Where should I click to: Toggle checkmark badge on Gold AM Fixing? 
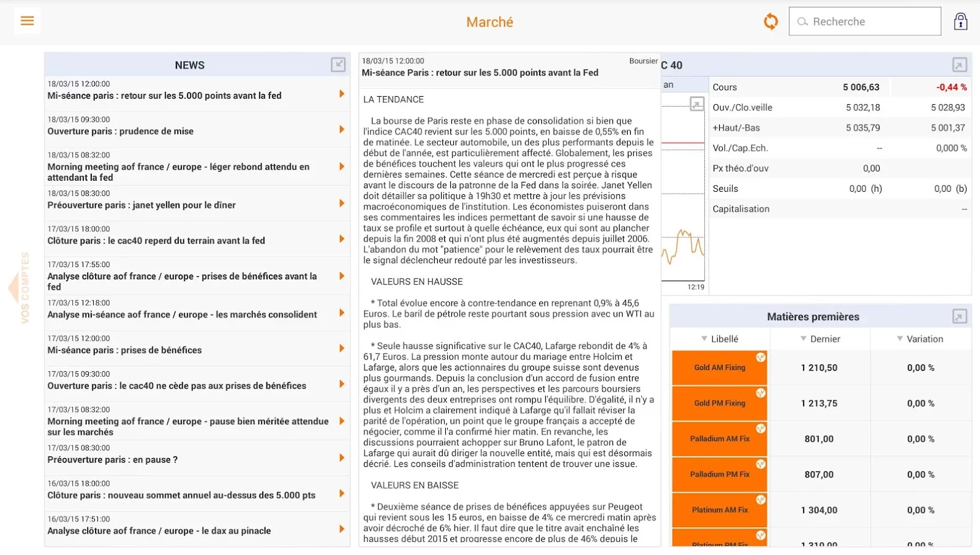[760, 358]
